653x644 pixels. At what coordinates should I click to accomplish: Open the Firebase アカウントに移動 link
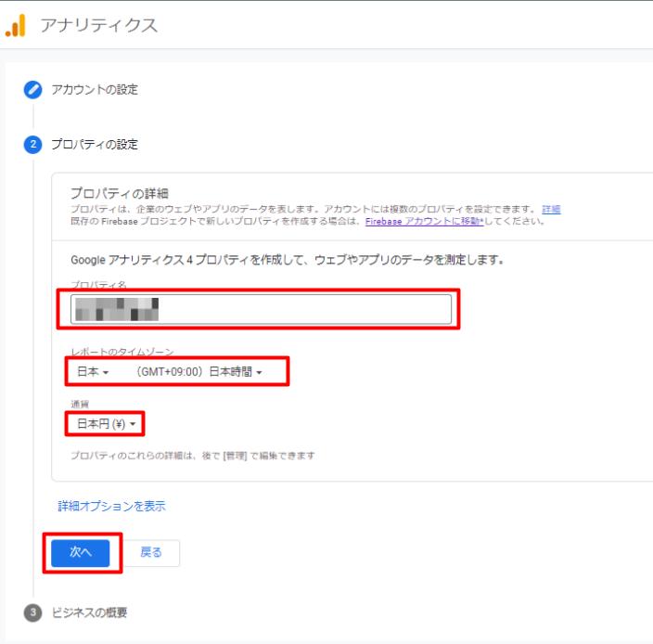[x=425, y=221]
